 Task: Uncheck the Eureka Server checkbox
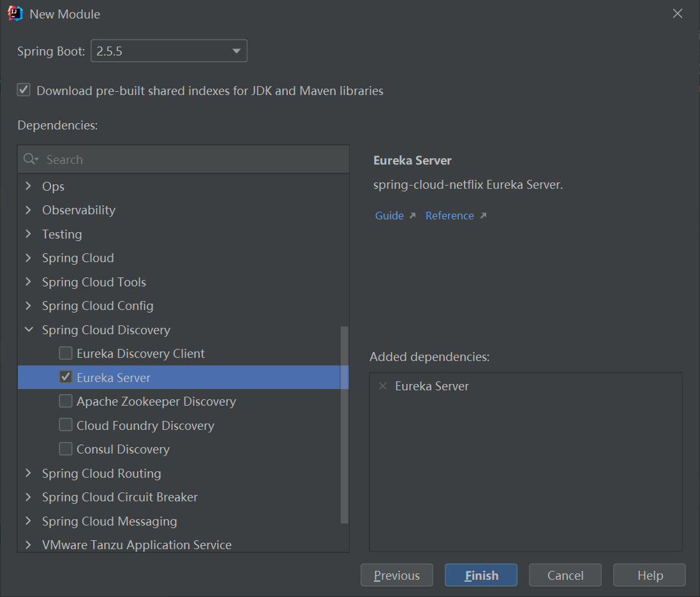pos(66,378)
